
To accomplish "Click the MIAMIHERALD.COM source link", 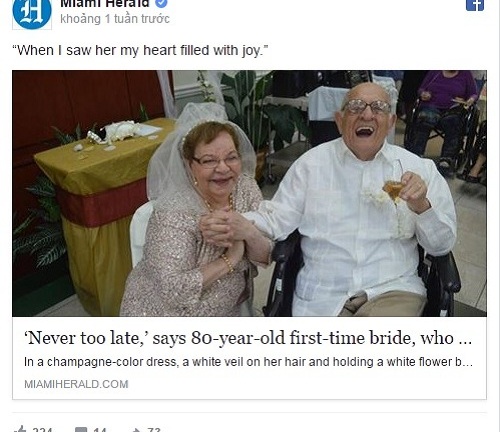I will [76, 384].
